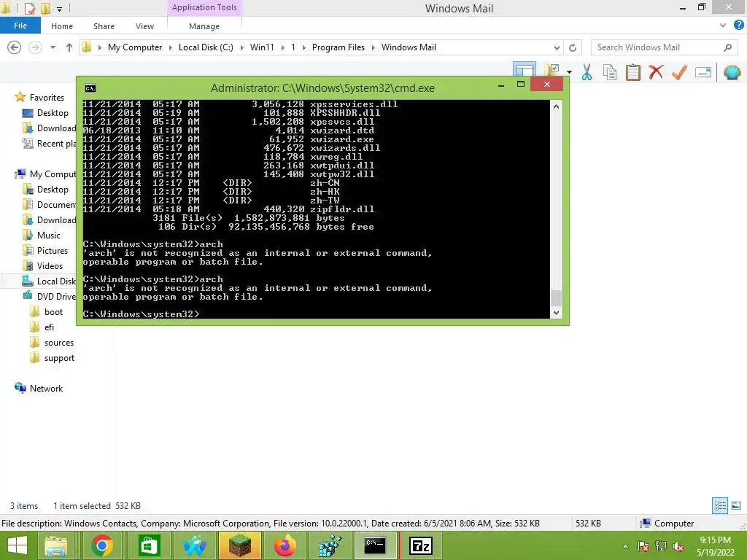Image resolution: width=747 pixels, height=560 pixels.
Task: Select Local Disk in navigation pane
Action: 56,281
